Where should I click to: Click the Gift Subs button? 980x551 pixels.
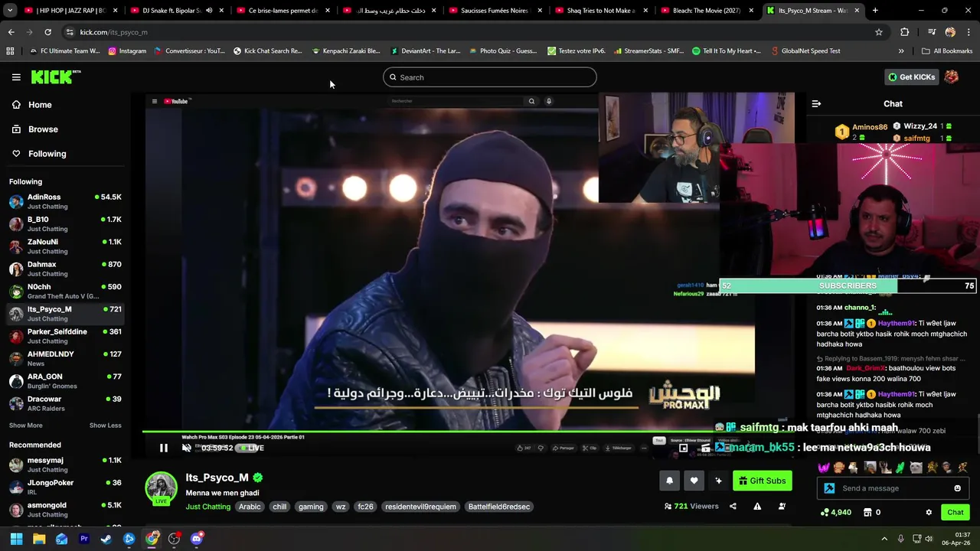762,481
